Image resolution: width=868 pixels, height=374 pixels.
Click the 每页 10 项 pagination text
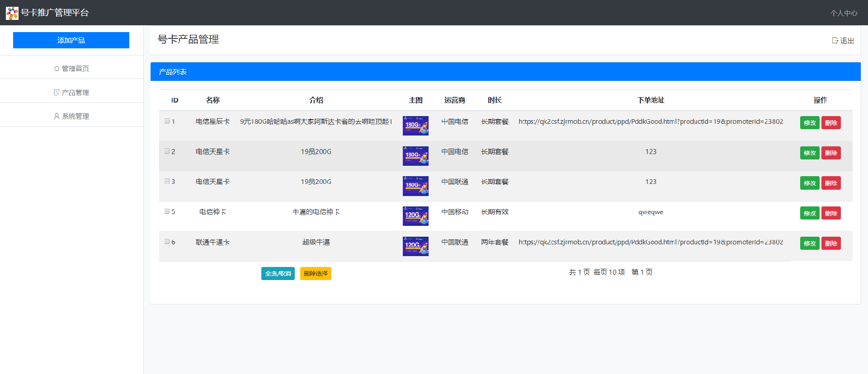[609, 272]
